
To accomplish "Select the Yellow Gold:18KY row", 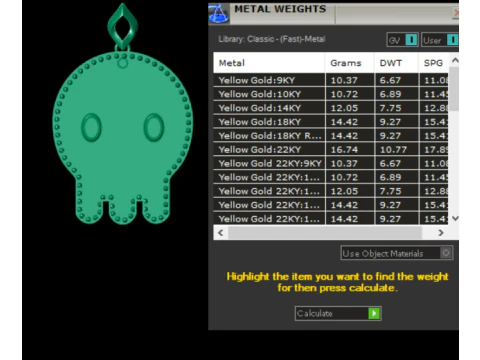I will [331, 122].
